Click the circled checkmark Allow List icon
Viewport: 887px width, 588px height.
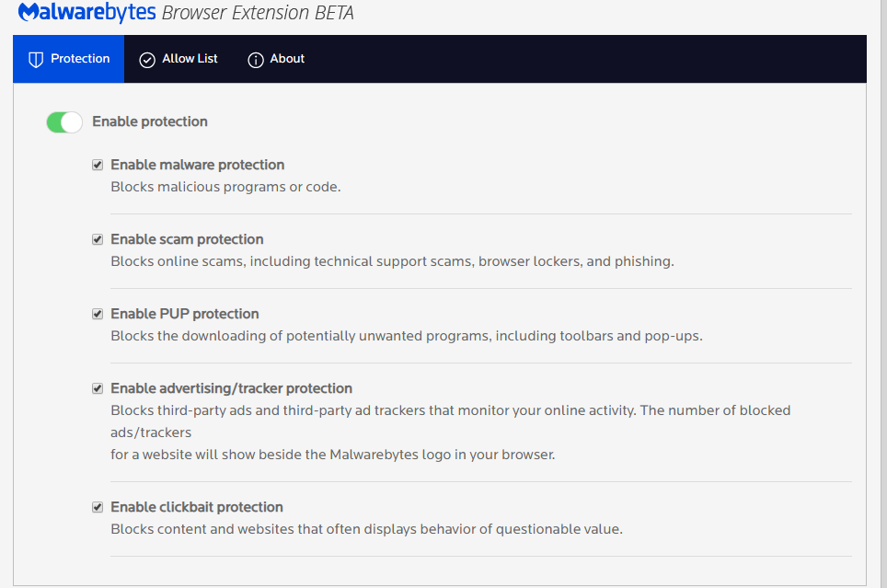(147, 60)
